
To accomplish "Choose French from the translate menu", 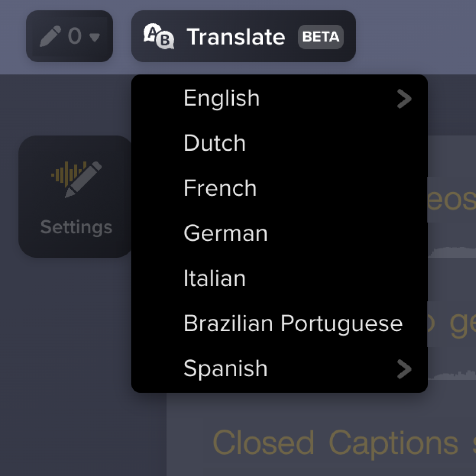I will [220, 188].
